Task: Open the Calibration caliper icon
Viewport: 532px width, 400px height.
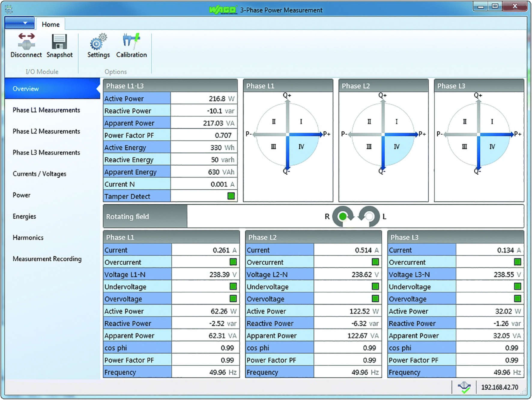Action: (131, 41)
